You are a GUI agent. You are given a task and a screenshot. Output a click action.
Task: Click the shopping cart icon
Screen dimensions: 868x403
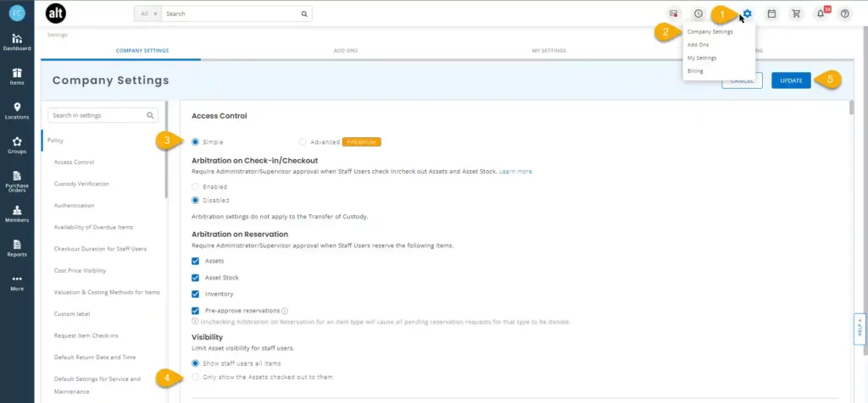coord(795,14)
